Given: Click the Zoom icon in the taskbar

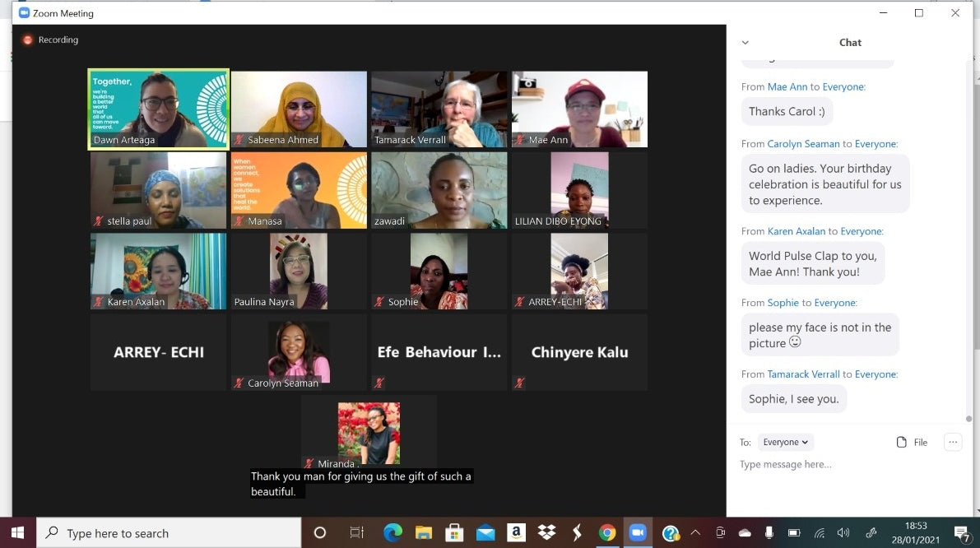Looking at the screenshot, I should (x=638, y=532).
